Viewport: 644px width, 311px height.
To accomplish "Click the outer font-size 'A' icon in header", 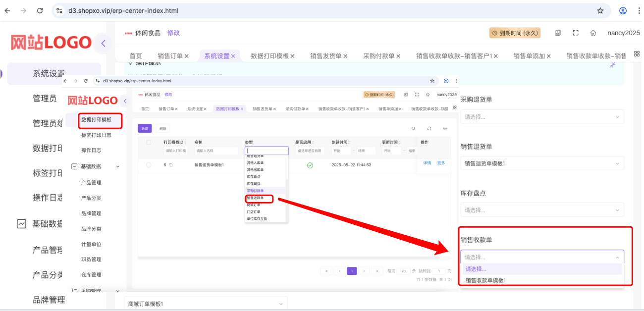I will 557,33.
